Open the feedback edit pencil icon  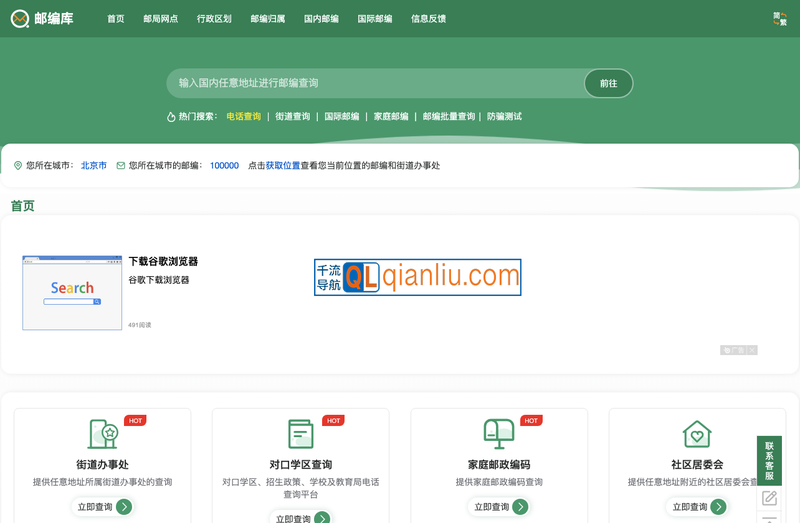point(769,498)
